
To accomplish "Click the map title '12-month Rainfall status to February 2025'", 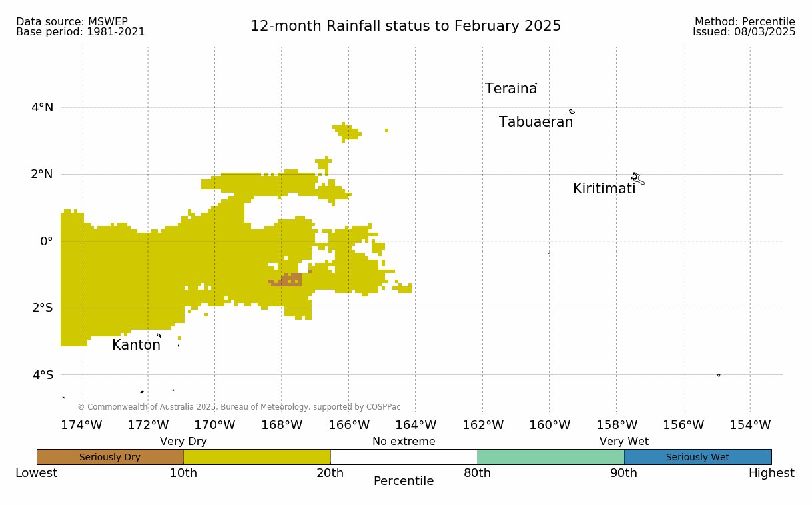I will [406, 26].
